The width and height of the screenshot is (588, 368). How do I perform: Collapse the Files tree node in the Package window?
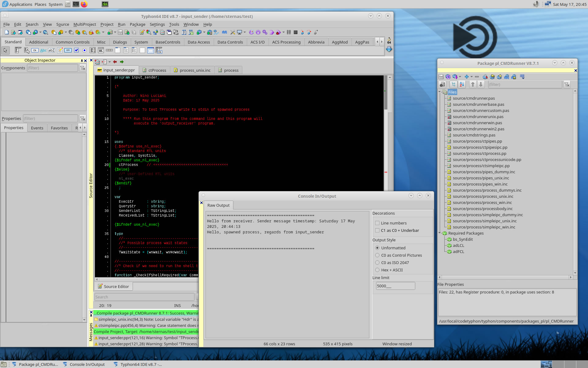click(440, 92)
